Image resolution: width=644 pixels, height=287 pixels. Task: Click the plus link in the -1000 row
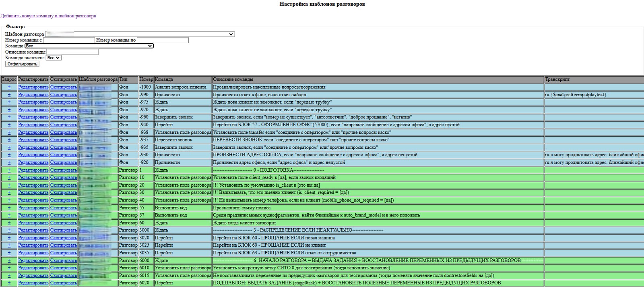tap(9, 87)
